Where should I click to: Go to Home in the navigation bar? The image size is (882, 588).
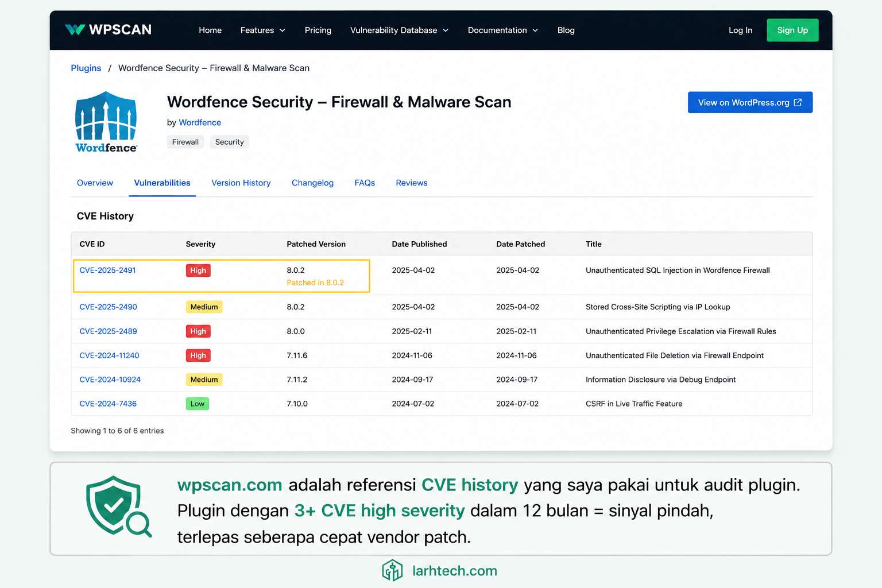coord(210,30)
